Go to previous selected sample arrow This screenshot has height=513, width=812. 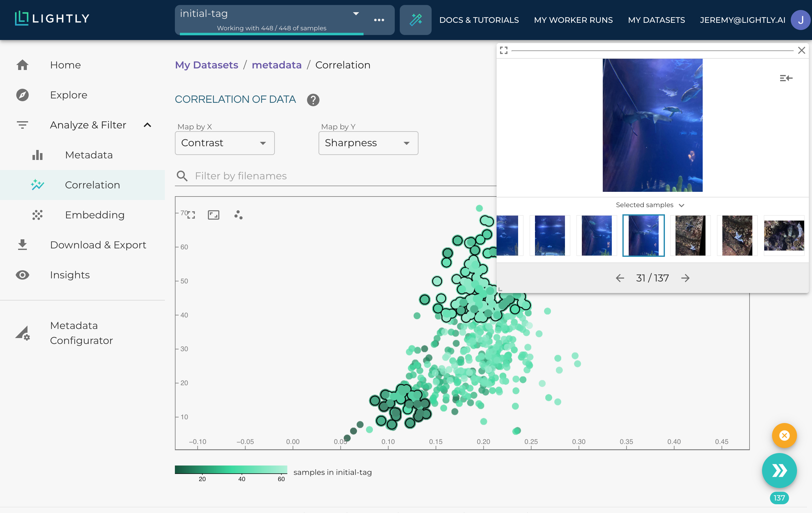tap(619, 278)
